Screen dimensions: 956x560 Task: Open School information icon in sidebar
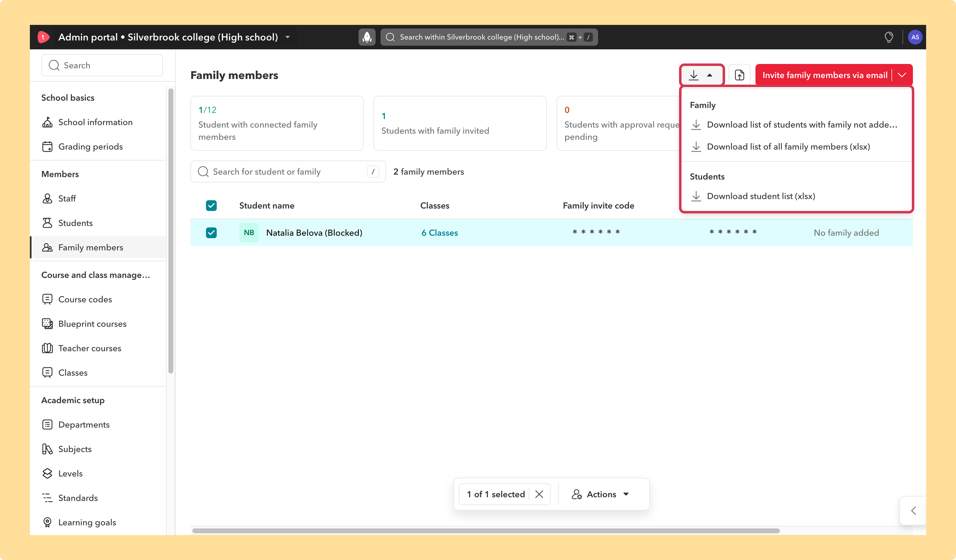47,122
